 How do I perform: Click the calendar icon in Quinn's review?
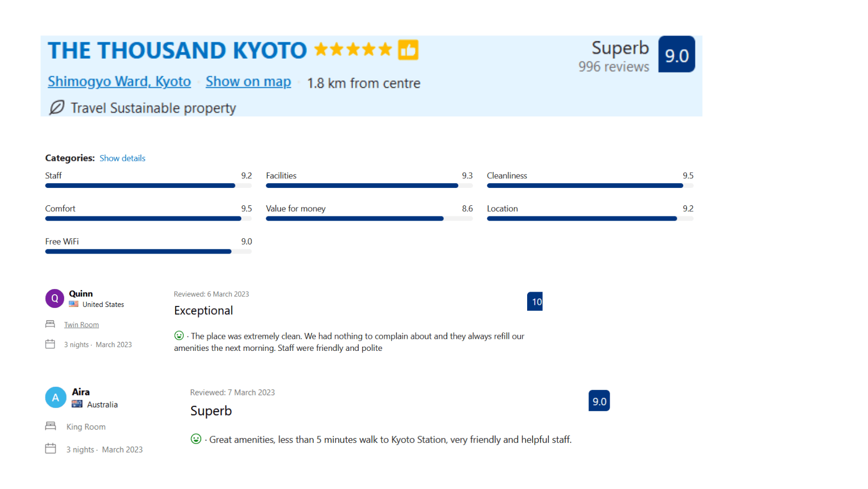[x=50, y=344]
